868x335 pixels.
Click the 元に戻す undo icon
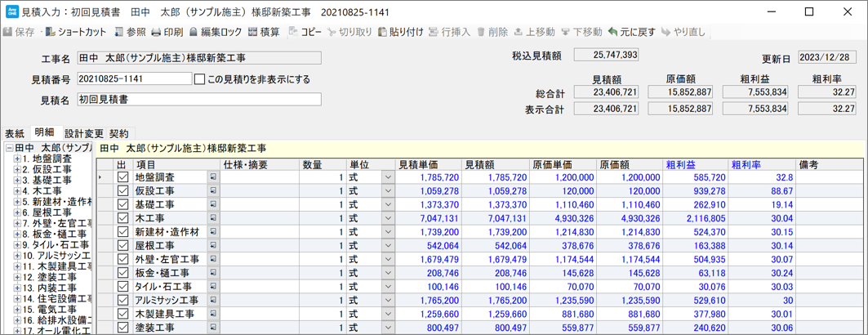click(x=612, y=32)
